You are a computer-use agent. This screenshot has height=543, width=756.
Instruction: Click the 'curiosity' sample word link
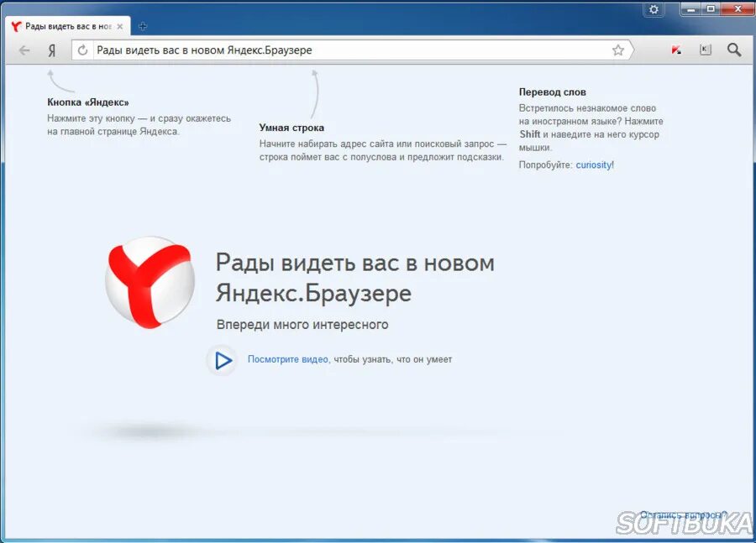point(594,164)
